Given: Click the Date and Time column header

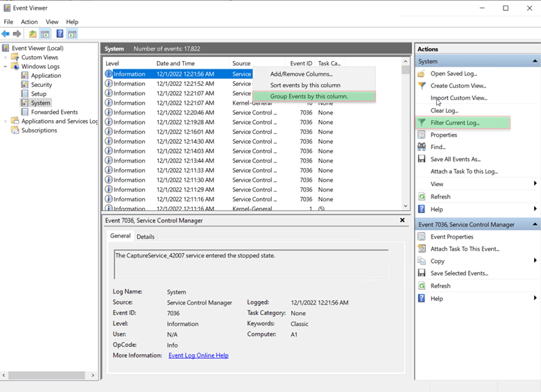Looking at the screenshot, I should click(x=191, y=63).
